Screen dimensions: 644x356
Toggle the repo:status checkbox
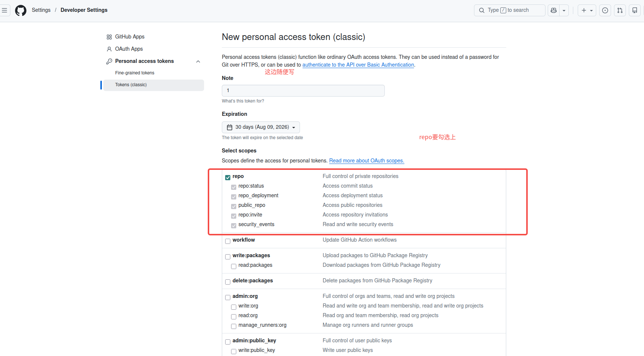pos(234,187)
